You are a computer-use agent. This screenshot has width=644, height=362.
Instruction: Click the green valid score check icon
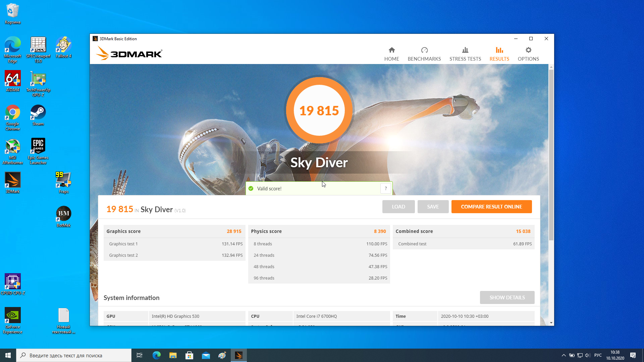(x=251, y=188)
